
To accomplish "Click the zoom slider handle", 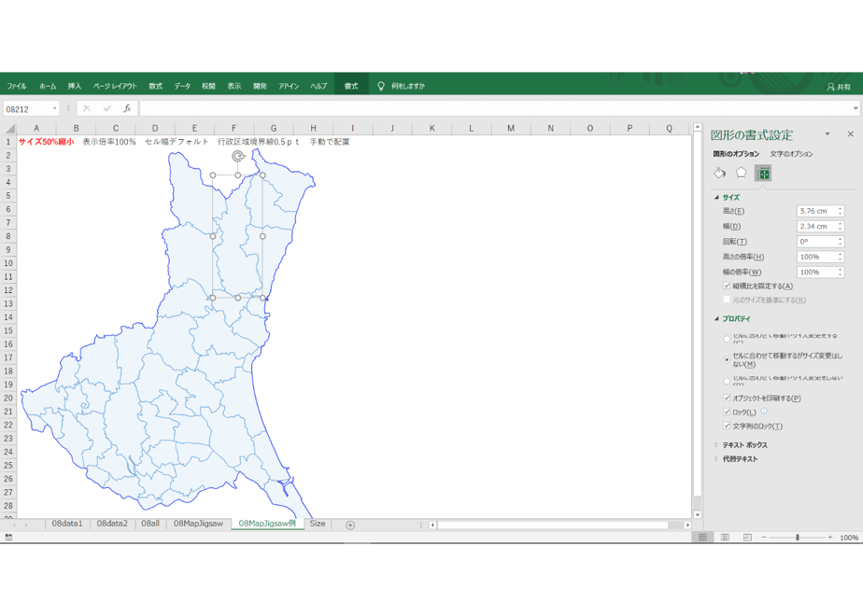I will [x=797, y=538].
